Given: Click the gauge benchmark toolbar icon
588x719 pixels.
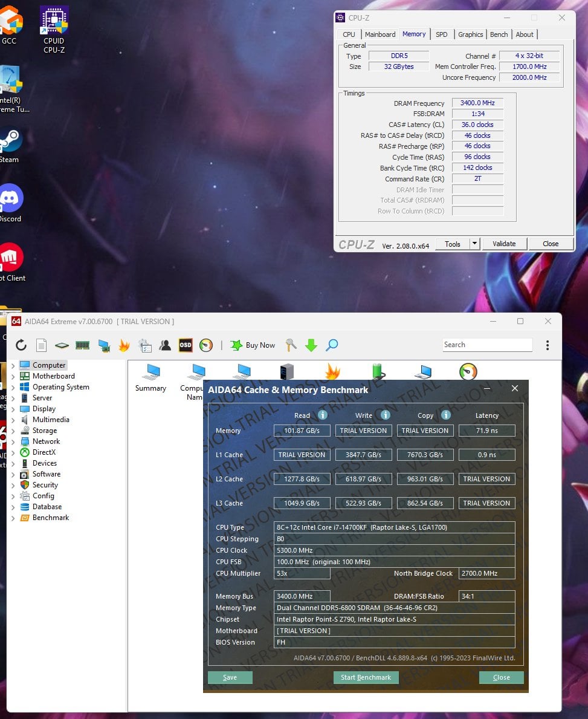Looking at the screenshot, I should (x=206, y=345).
